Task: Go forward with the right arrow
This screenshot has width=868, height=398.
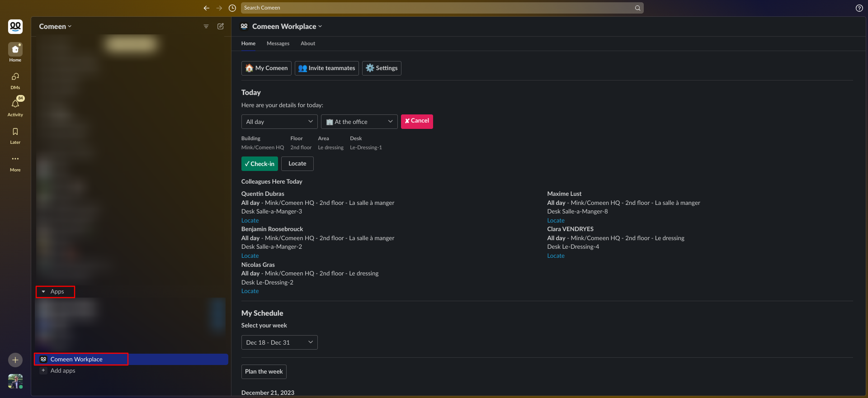Action: pos(219,8)
